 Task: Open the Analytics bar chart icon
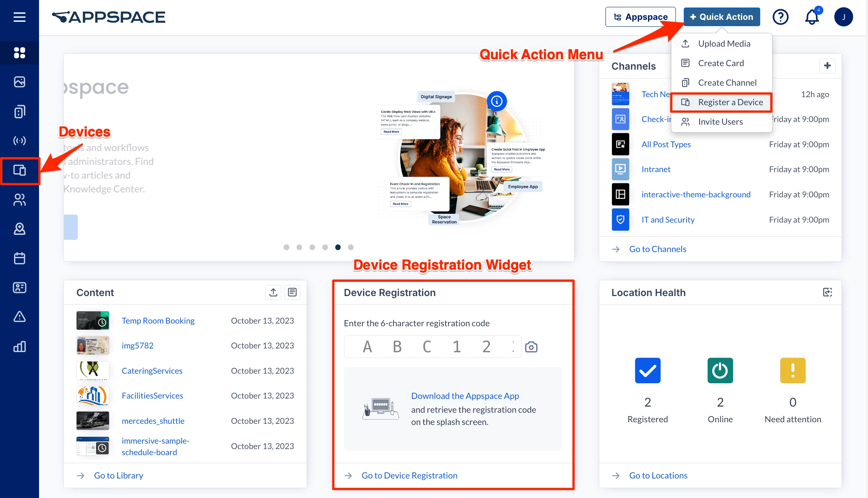[x=20, y=347]
